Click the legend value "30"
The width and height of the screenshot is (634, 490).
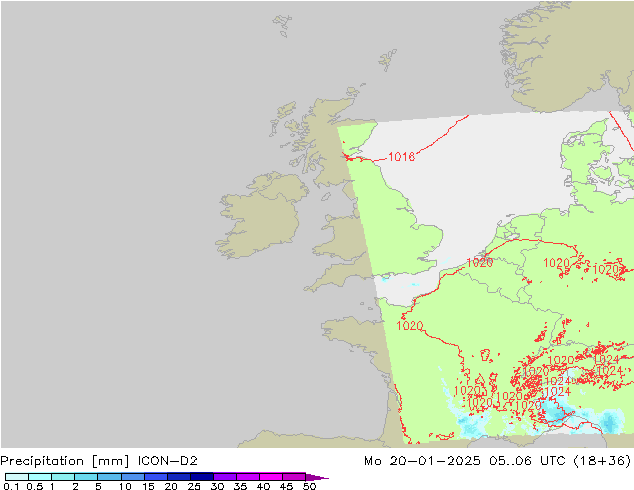tap(217, 486)
